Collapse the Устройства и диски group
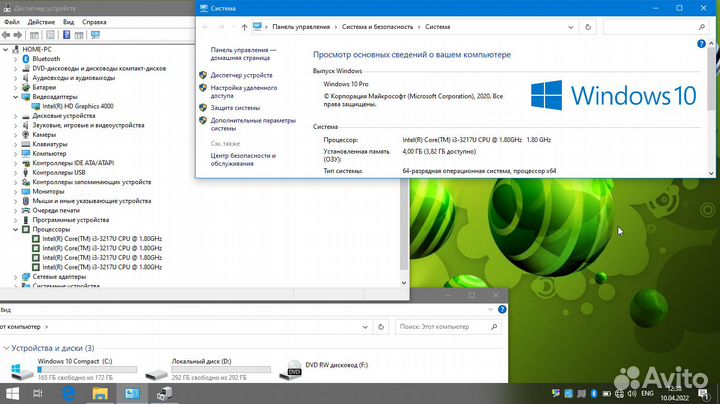Viewport: 720px width, 404px height. click(x=6, y=348)
